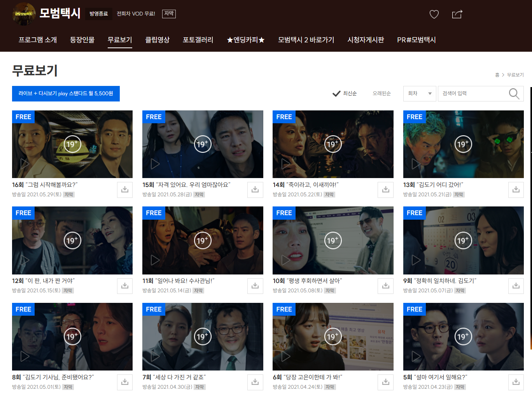Play episode 7 "세상 다 가진 거 같죠"

(x=154, y=356)
